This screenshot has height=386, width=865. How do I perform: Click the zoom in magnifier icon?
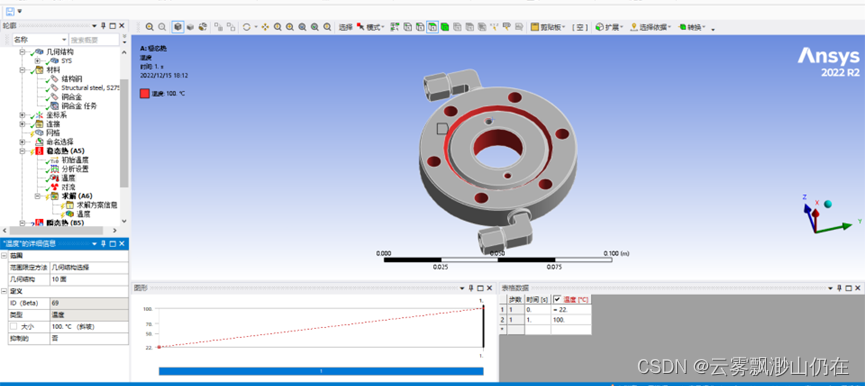149,26
